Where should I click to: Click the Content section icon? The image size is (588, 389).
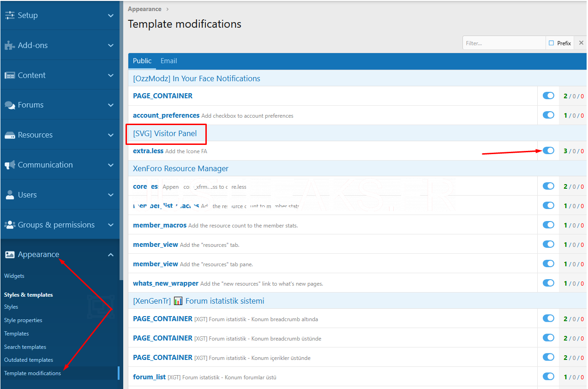[x=10, y=75]
